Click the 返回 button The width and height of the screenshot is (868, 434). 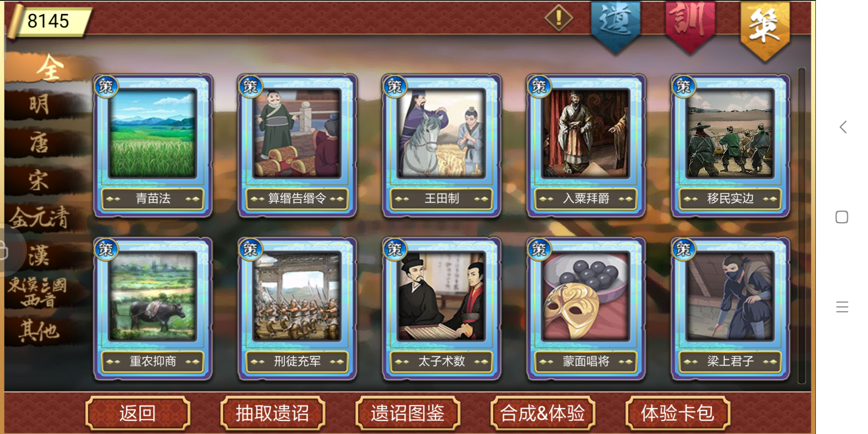(x=137, y=413)
